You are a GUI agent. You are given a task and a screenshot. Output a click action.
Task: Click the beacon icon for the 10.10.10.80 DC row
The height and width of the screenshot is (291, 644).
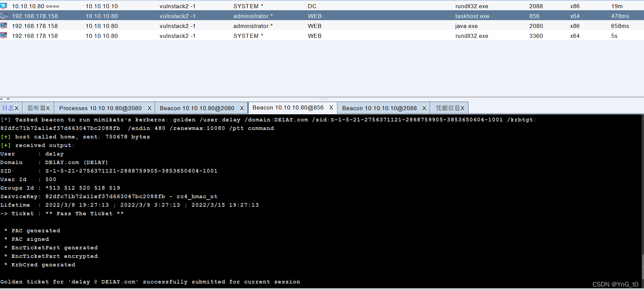point(3,6)
